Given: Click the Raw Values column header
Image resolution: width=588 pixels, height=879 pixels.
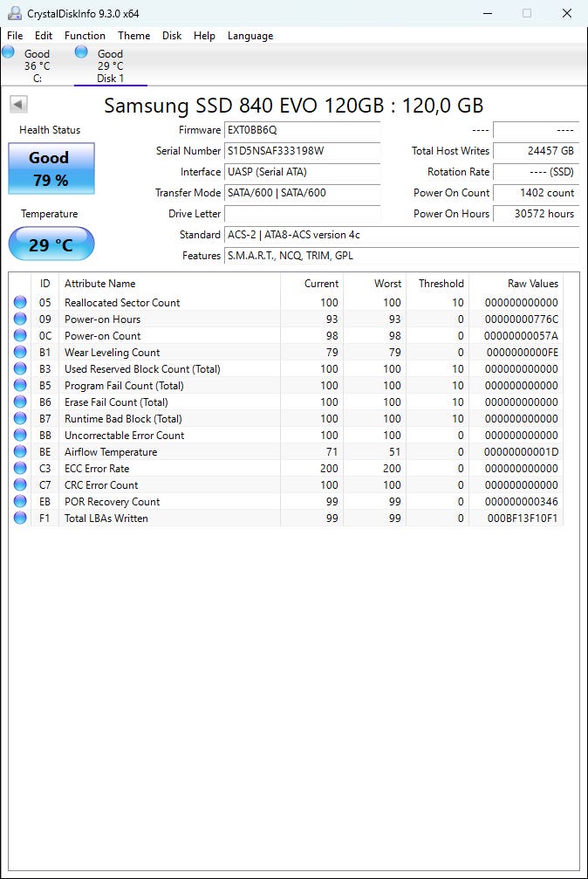Looking at the screenshot, I should (x=516, y=284).
